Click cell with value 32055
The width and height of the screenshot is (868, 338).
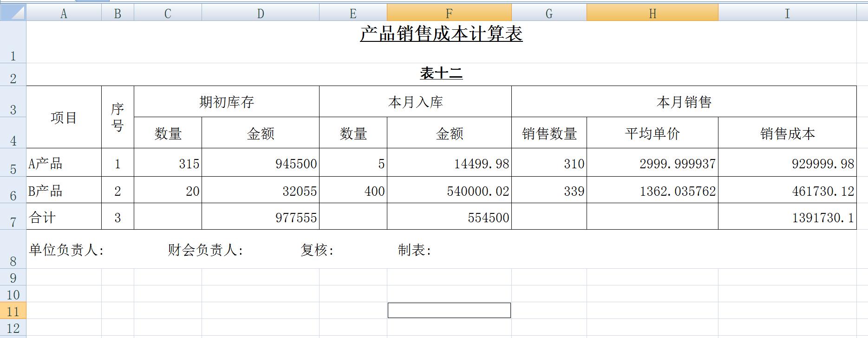coord(261,190)
